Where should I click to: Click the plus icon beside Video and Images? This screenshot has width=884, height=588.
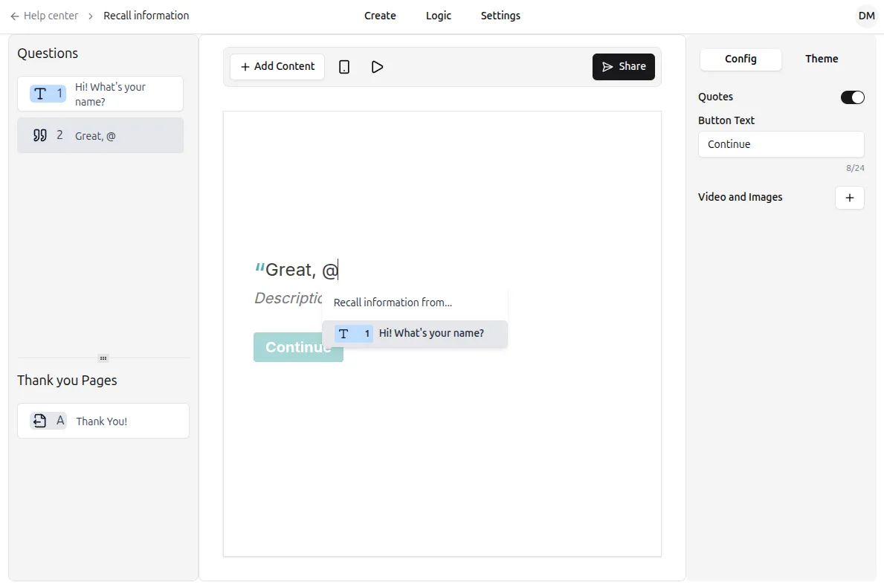(x=849, y=198)
